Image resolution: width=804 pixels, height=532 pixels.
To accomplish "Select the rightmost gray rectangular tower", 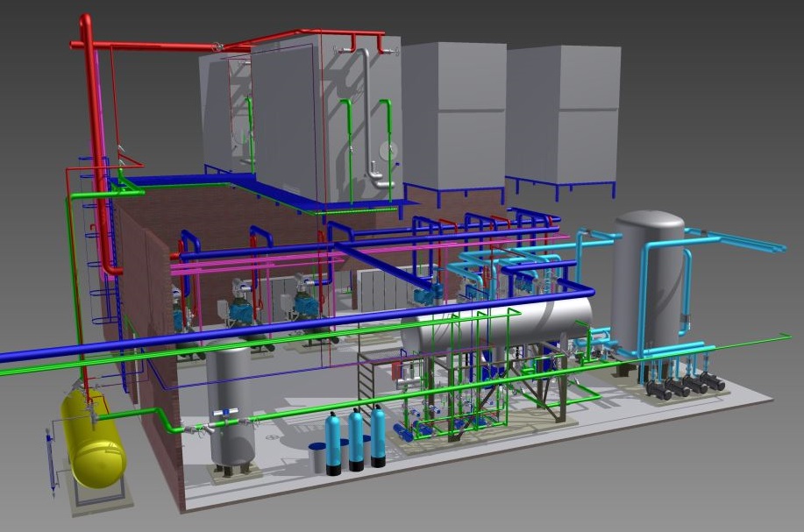I will pos(561,114).
